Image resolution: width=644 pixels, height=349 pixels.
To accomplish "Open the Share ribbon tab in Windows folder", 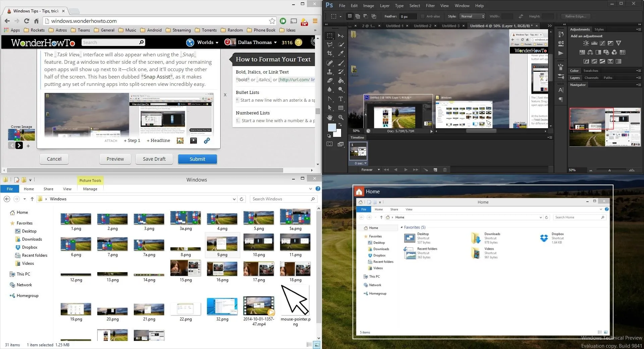I will tap(48, 189).
